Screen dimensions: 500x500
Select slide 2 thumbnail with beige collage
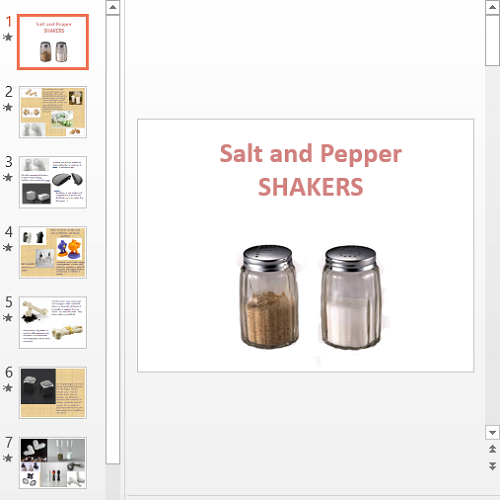click(x=53, y=112)
